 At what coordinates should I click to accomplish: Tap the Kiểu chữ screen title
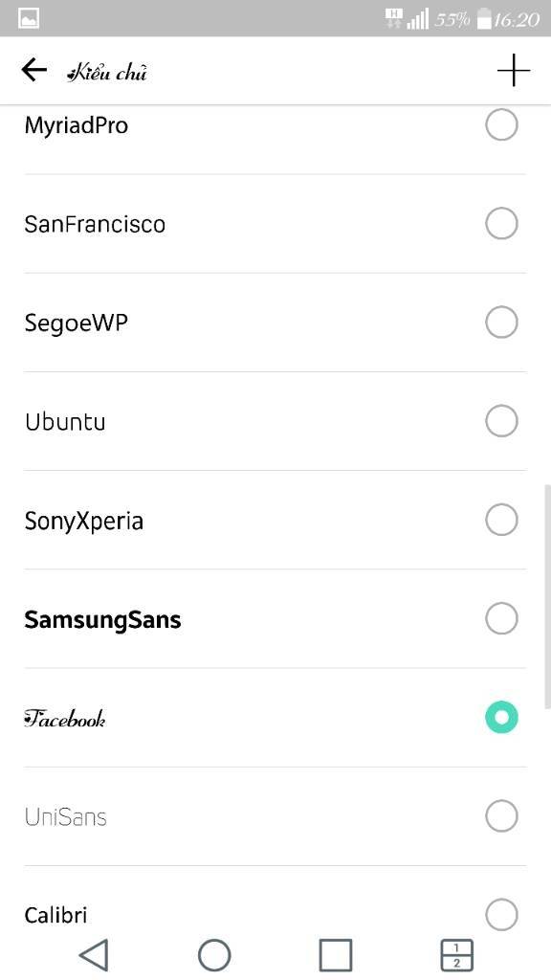click(x=107, y=73)
